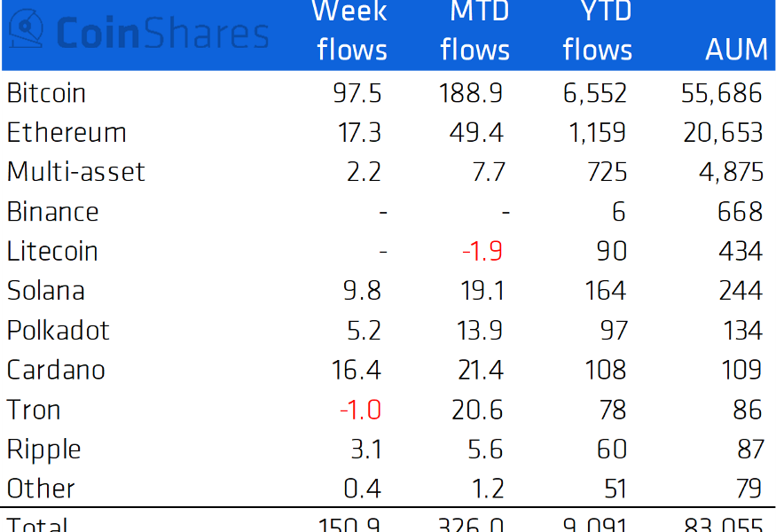Click the Bitcoin row label
The height and width of the screenshot is (532, 776).
pyautogui.click(x=46, y=93)
